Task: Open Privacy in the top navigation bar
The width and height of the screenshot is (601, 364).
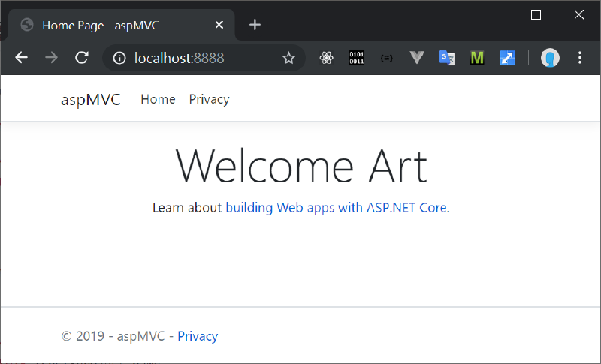Action: tap(209, 99)
